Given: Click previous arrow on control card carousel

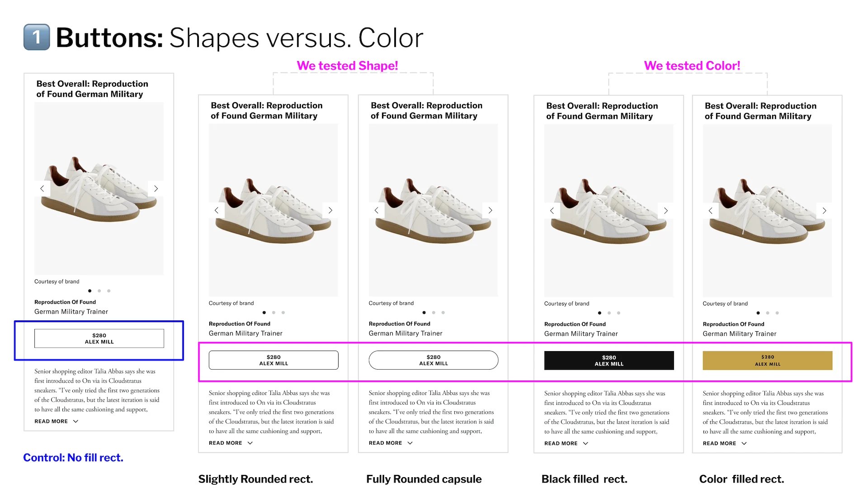Looking at the screenshot, I should pyautogui.click(x=42, y=188).
